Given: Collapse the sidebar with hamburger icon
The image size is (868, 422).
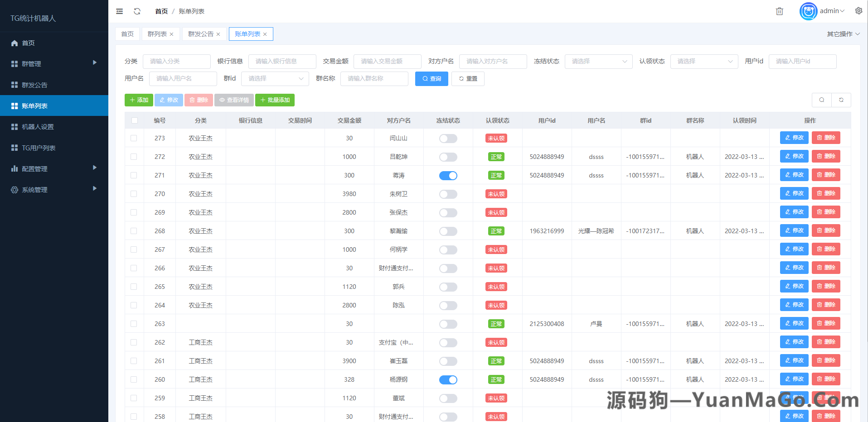Looking at the screenshot, I should (x=119, y=11).
